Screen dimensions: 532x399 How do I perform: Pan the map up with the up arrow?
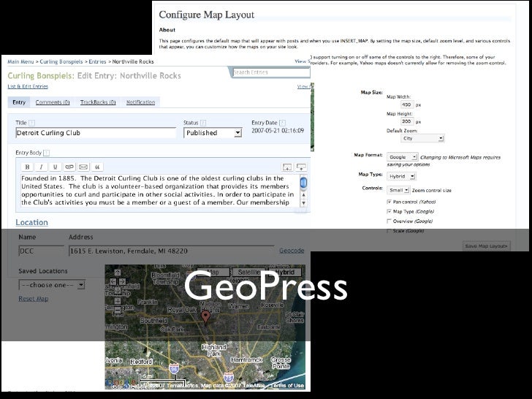tap(118, 272)
